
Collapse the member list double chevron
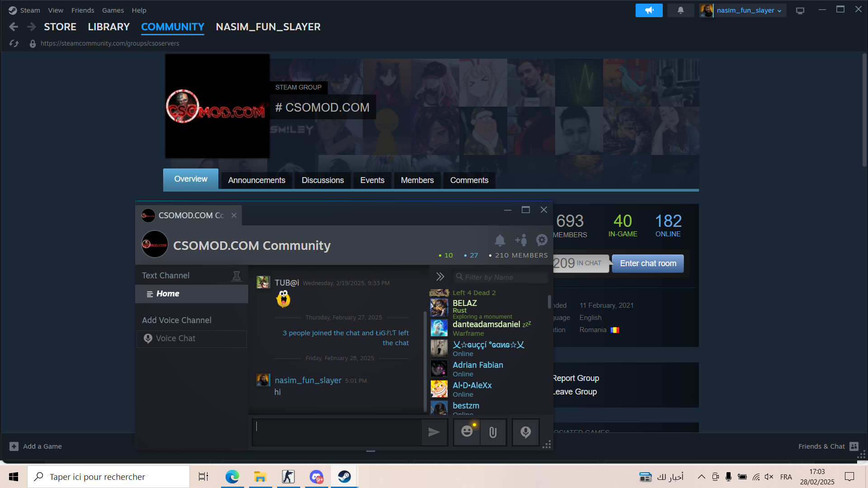tap(440, 277)
